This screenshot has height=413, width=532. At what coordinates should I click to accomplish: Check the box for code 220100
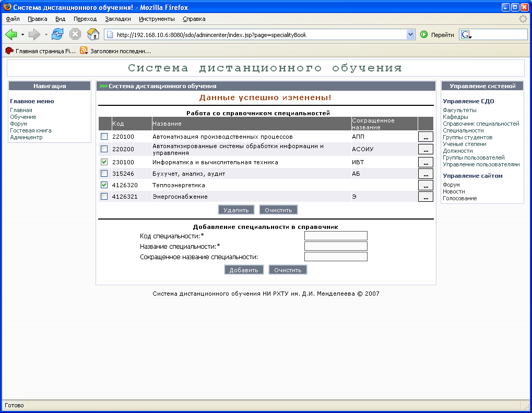104,136
